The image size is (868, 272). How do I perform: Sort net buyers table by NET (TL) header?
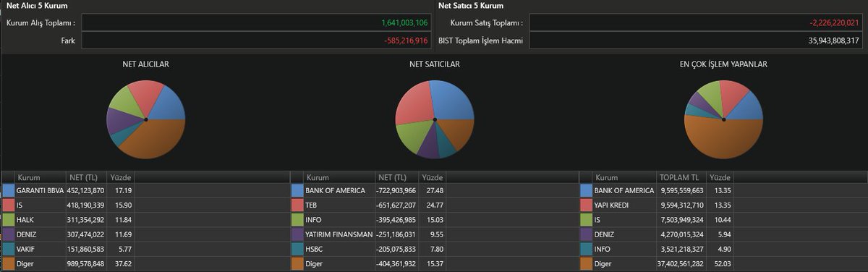(86, 177)
